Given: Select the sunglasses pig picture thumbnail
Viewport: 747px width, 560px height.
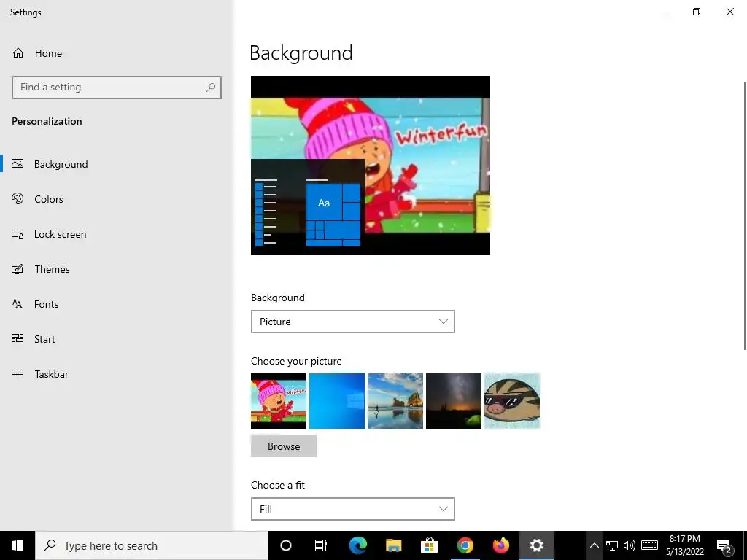Looking at the screenshot, I should pyautogui.click(x=512, y=401).
